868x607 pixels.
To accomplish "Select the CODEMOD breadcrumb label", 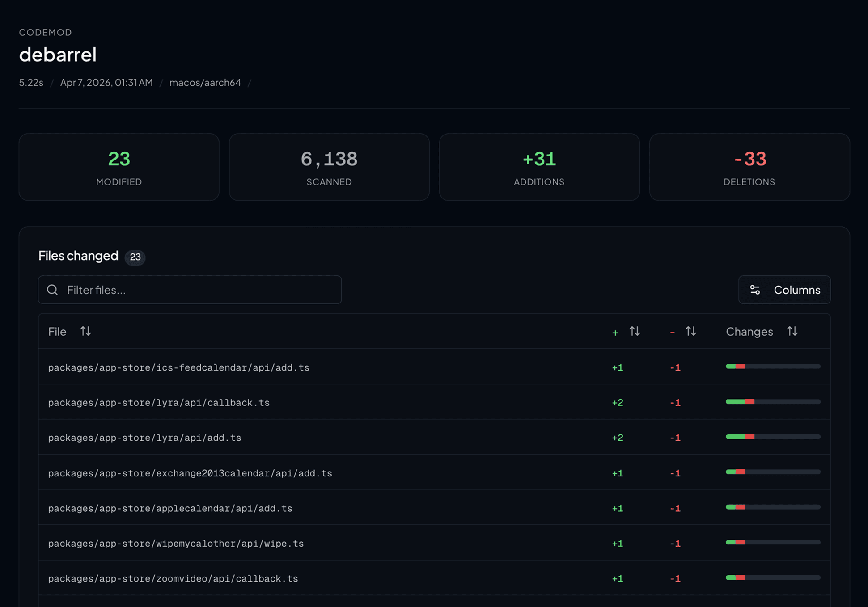I will 45,32.
